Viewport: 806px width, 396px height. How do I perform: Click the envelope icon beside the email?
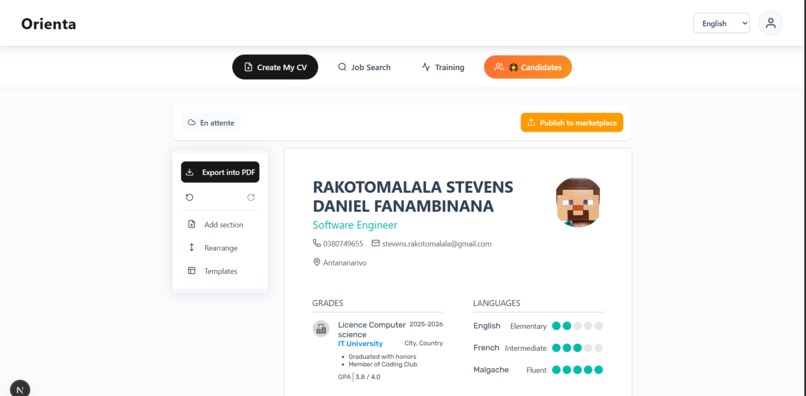375,243
